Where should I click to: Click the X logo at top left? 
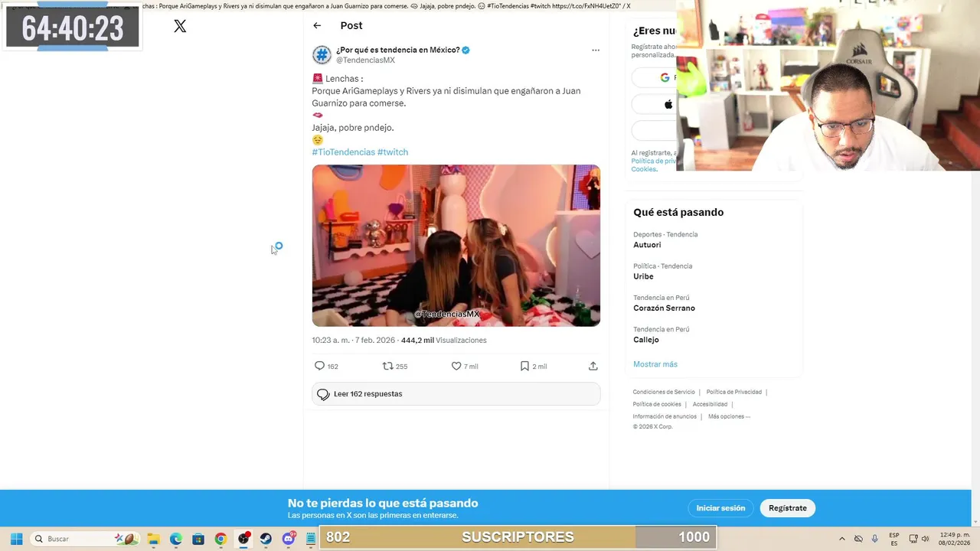click(180, 26)
